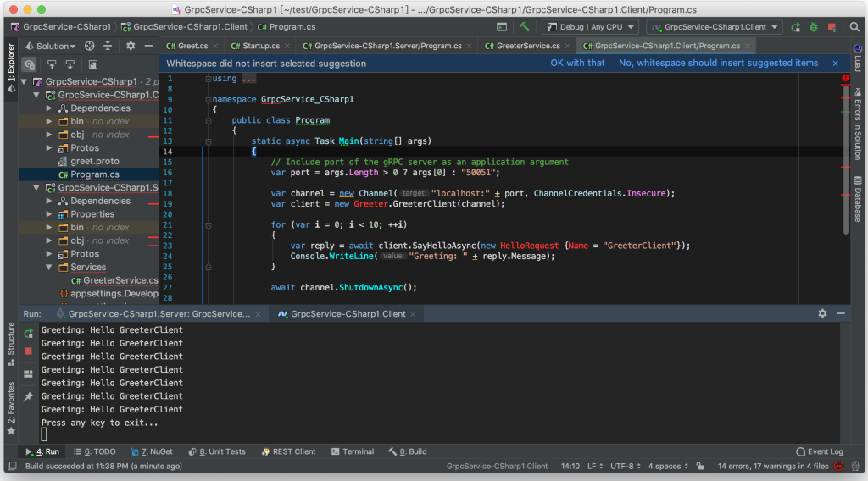The width and height of the screenshot is (868, 481).
Task: Open the UTF-8 encoding selector
Action: [x=626, y=466]
